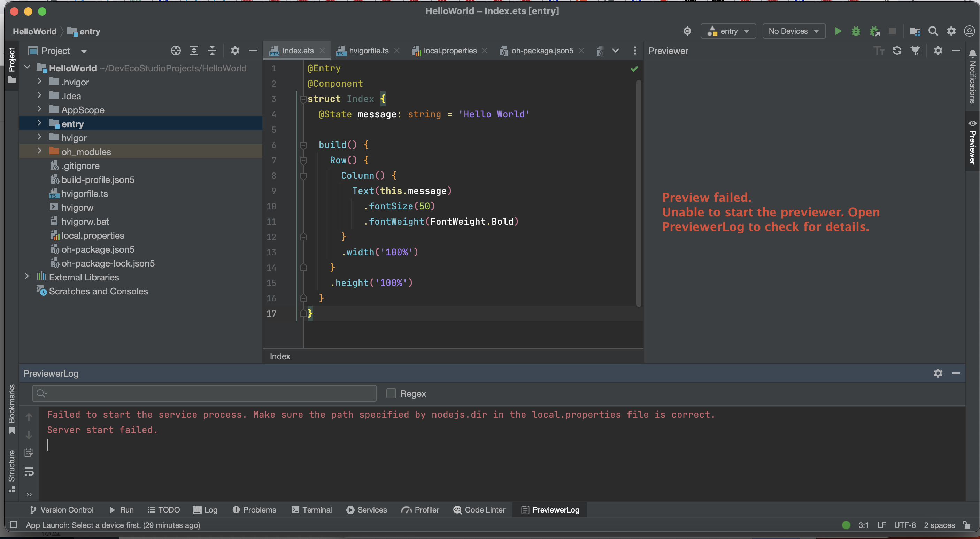Switch to the local.properties editor tab
The width and height of the screenshot is (980, 539).
450,51
